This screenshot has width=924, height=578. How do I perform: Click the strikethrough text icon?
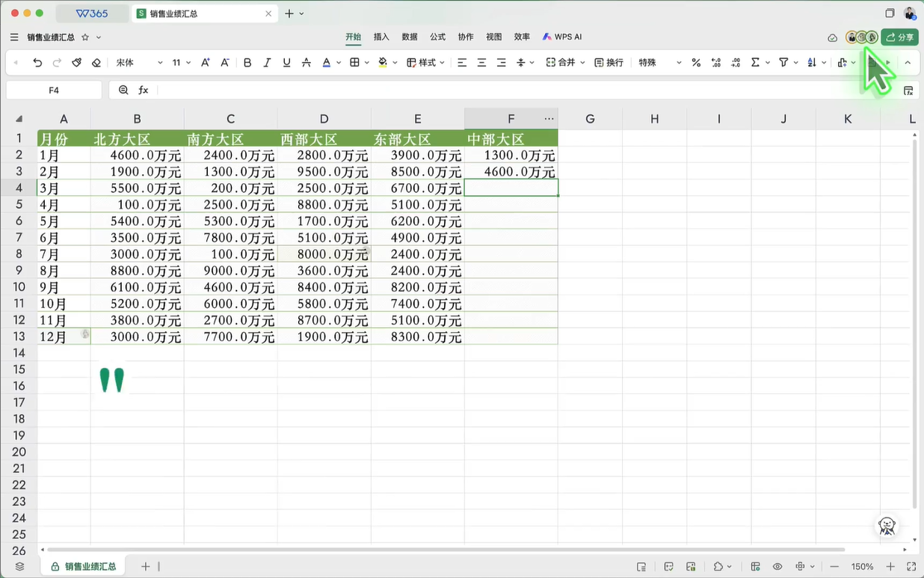tap(306, 63)
